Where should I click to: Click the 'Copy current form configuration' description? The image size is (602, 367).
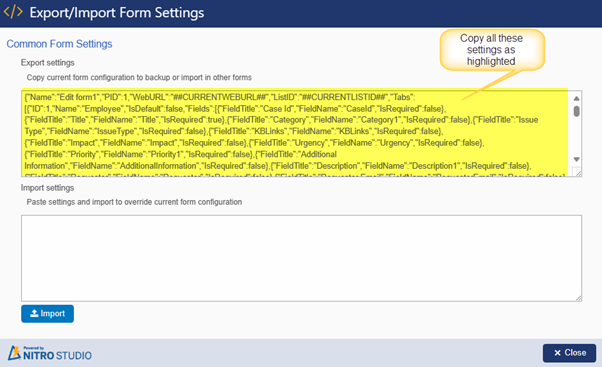point(139,78)
